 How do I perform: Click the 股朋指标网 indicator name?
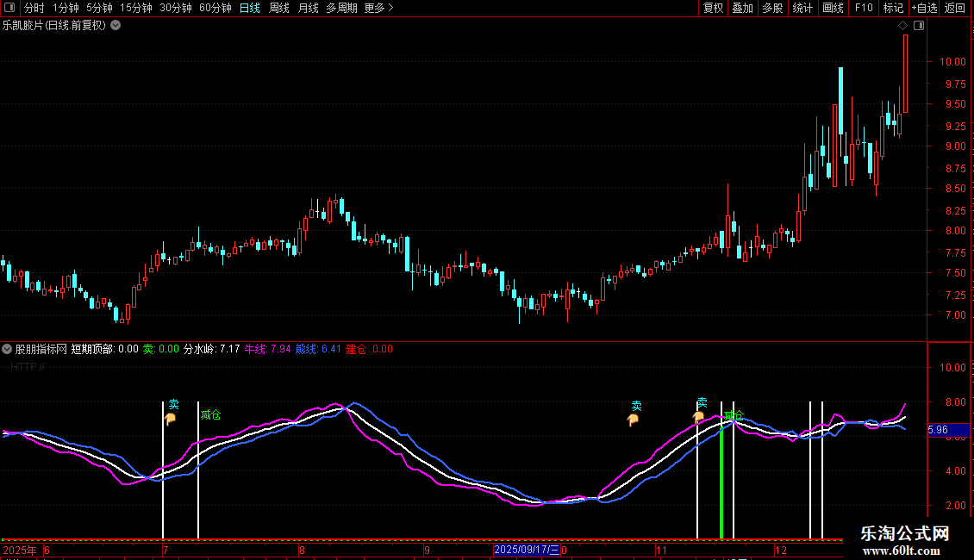(41, 349)
